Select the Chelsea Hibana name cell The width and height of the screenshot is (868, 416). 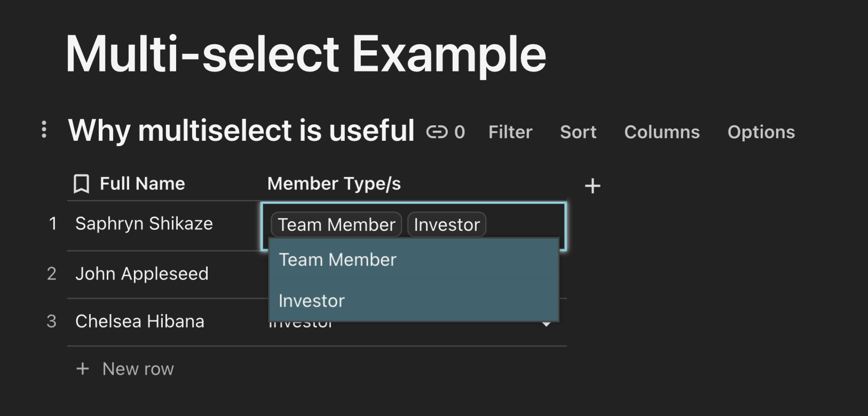pyautogui.click(x=140, y=321)
